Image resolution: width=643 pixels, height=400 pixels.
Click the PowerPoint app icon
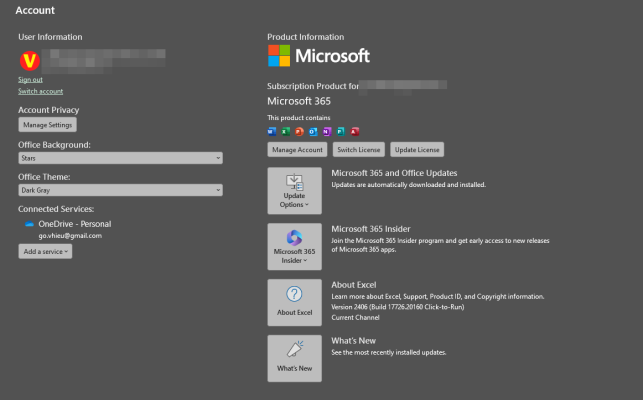tap(299, 132)
